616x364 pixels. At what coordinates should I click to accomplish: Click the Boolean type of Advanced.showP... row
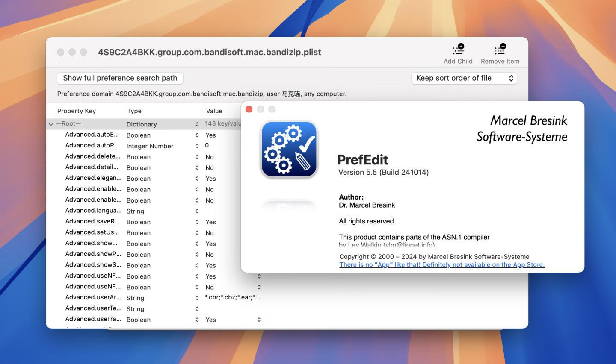tap(139, 255)
